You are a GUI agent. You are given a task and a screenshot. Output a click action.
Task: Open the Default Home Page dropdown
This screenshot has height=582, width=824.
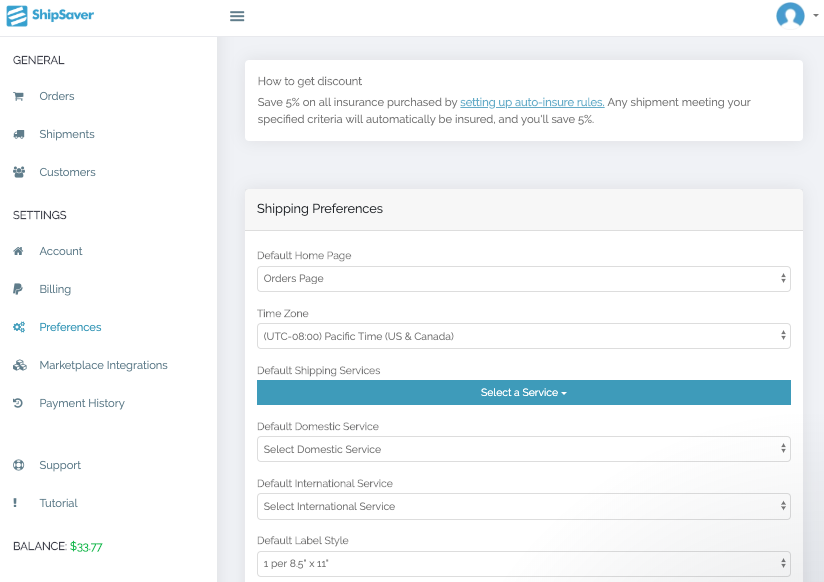click(523, 279)
